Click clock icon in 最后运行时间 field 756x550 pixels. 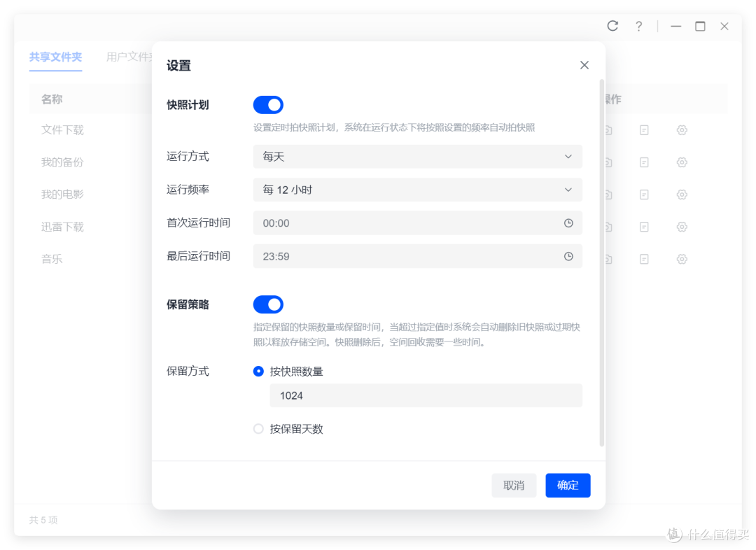(x=568, y=256)
